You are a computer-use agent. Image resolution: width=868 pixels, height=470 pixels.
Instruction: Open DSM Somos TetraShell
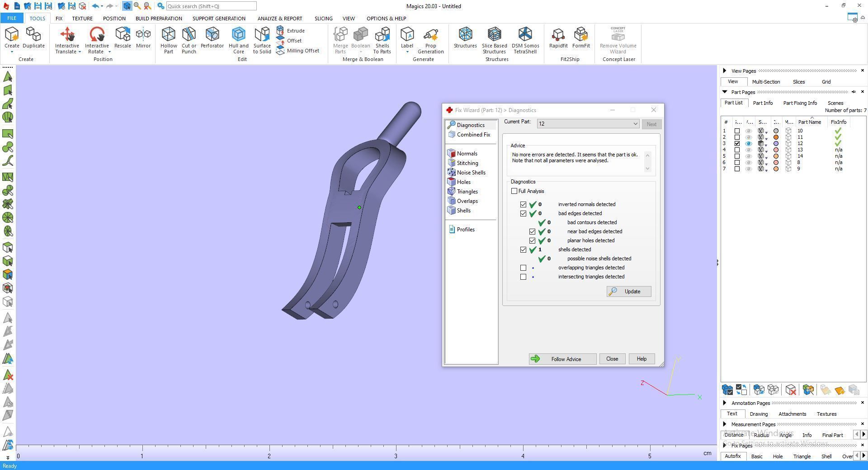[525, 40]
